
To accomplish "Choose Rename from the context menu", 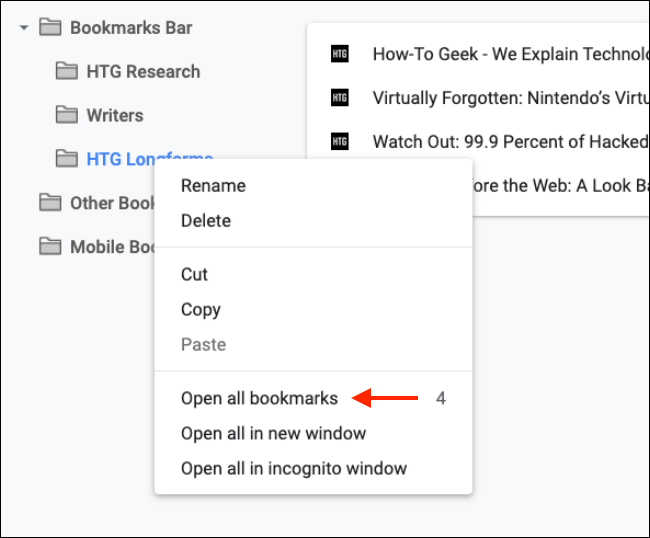I will pos(213,185).
